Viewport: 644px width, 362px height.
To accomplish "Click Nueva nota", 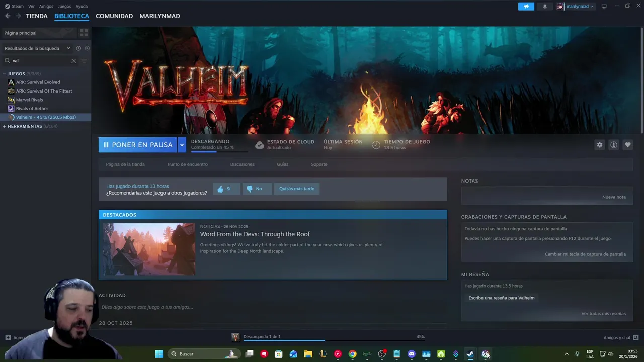I will (614, 197).
